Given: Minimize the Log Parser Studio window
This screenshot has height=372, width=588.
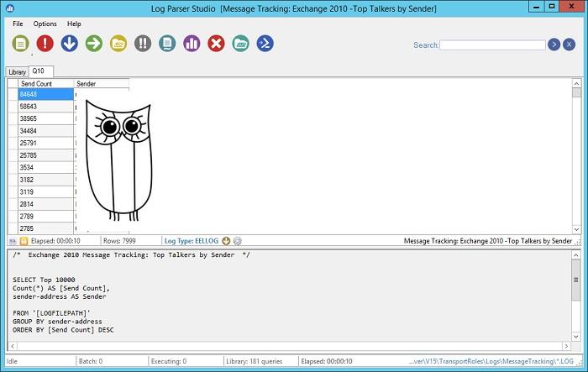Looking at the screenshot, I should click(537, 7).
